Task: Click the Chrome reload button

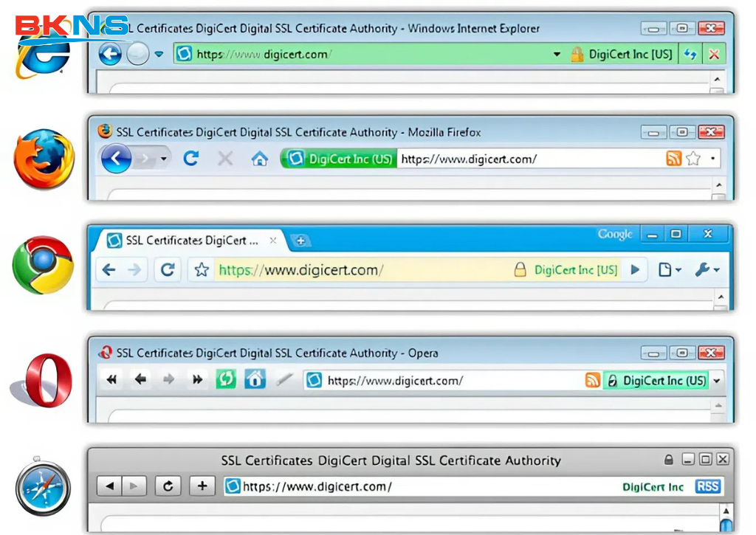Action: 168,270
